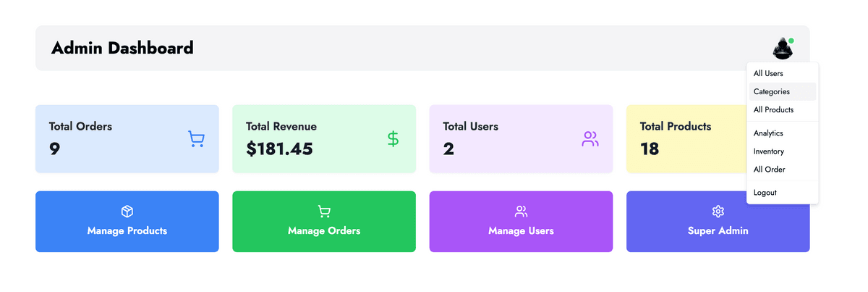Image resolution: width=868 pixels, height=292 pixels.
Task: Select All Order from the profile menu
Action: pyautogui.click(x=769, y=170)
